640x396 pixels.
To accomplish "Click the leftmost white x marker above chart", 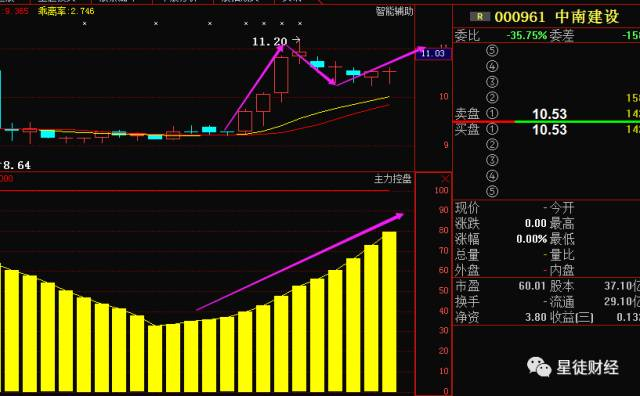I will point(84,24).
